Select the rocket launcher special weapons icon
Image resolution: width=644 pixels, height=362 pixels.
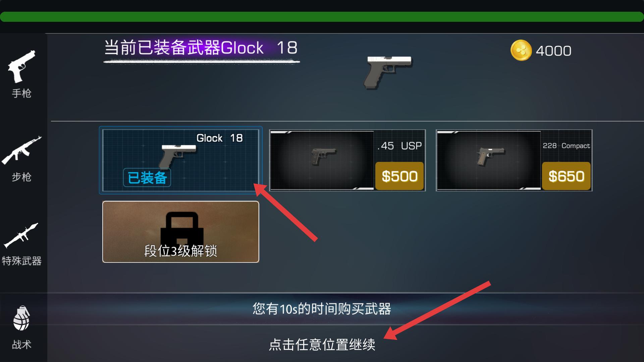tap(21, 235)
